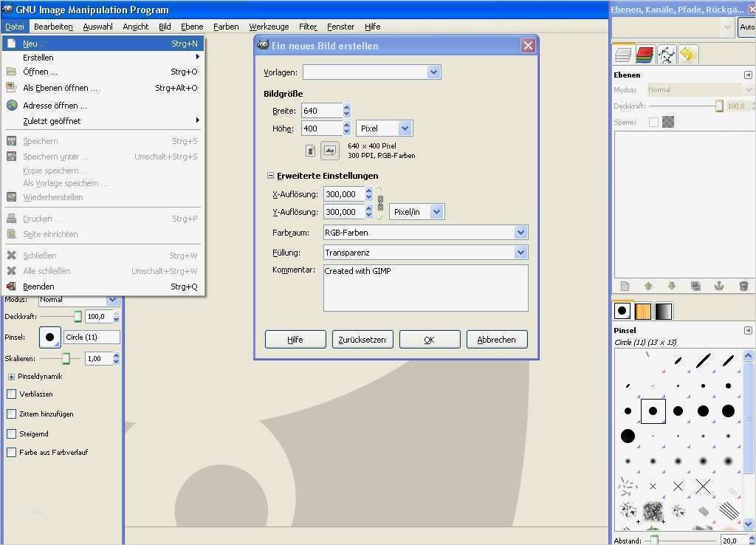
Task: Click the brush preview icon next to Pinsel
Action: [50, 337]
